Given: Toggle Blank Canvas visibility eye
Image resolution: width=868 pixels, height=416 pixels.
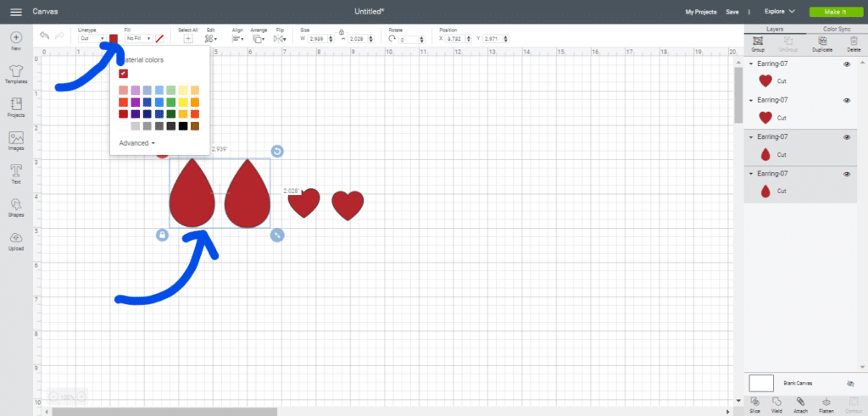Looking at the screenshot, I should pos(851,383).
